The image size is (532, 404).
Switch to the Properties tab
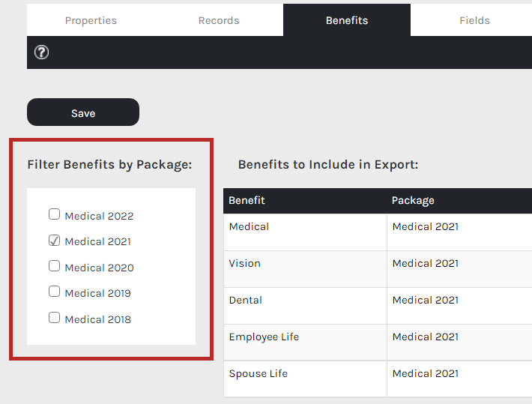(x=91, y=20)
